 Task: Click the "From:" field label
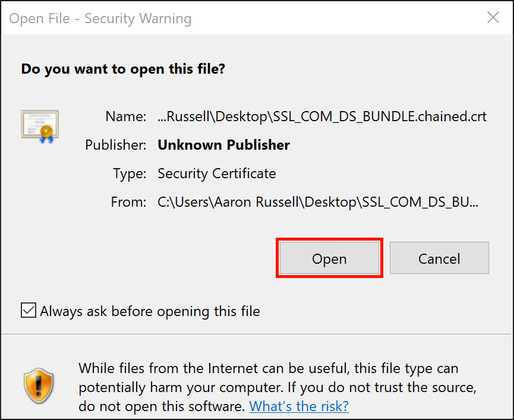(x=128, y=202)
